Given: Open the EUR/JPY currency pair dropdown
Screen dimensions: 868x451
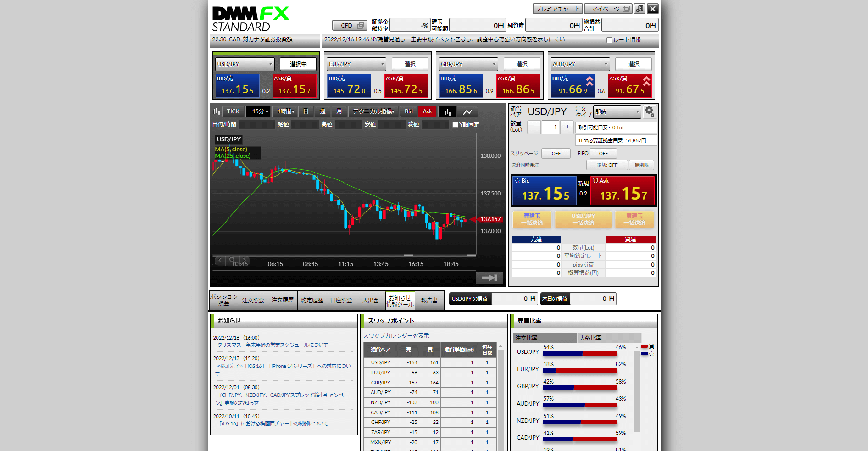Looking at the screenshot, I should click(x=356, y=64).
